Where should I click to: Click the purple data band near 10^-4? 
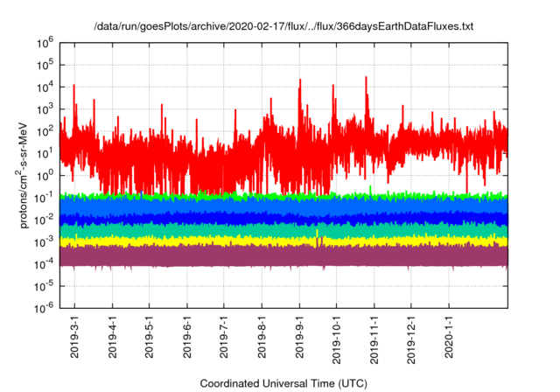click(283, 256)
